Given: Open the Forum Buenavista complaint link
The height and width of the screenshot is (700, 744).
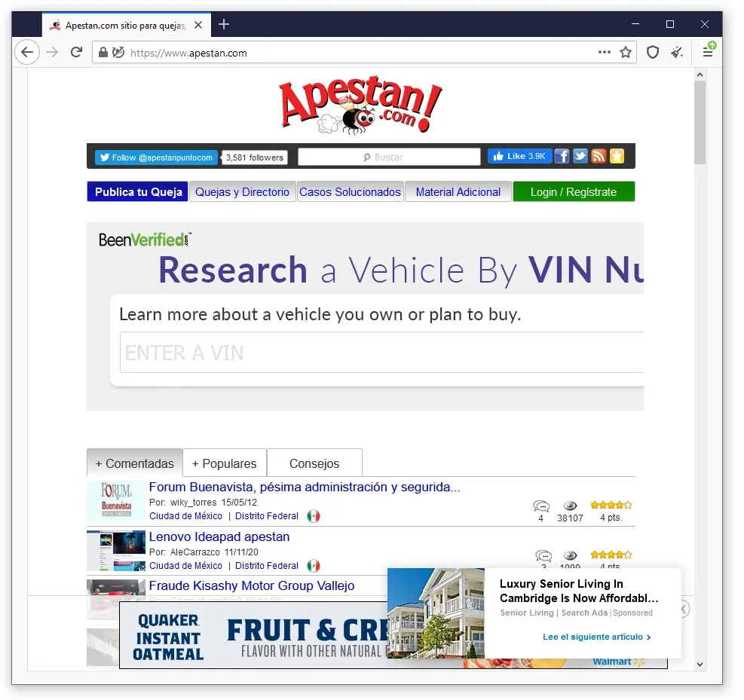Looking at the screenshot, I should 305,487.
